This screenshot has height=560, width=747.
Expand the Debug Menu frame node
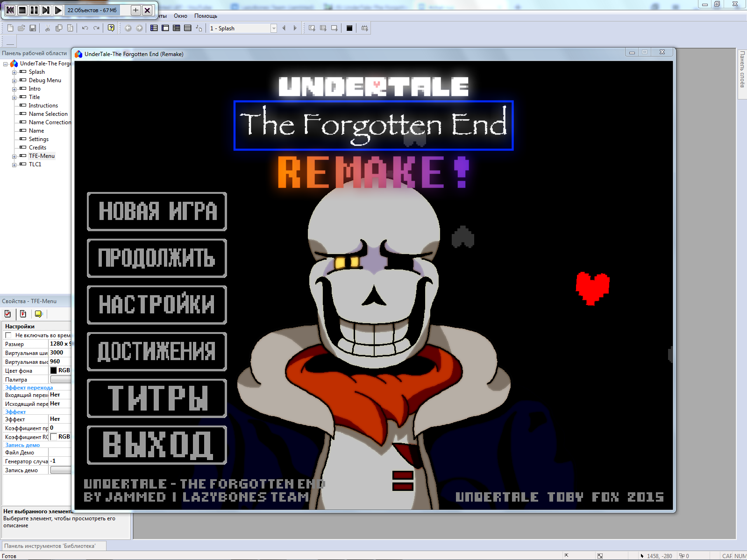pyautogui.click(x=14, y=81)
